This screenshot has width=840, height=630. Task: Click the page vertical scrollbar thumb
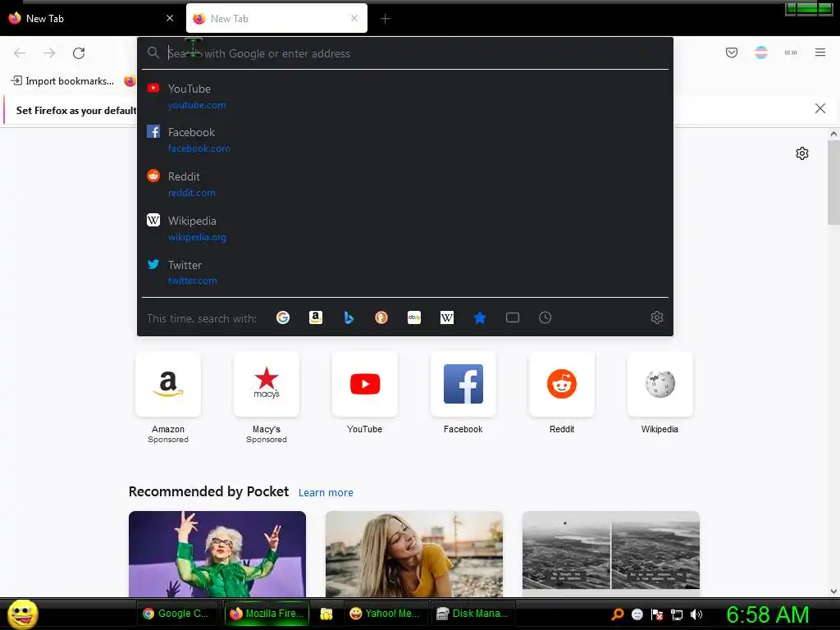click(833, 183)
